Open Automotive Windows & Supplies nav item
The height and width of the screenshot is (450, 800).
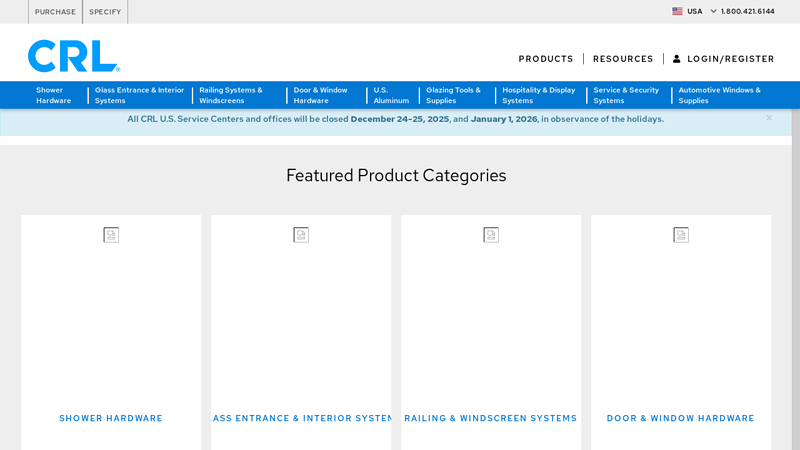tap(719, 95)
